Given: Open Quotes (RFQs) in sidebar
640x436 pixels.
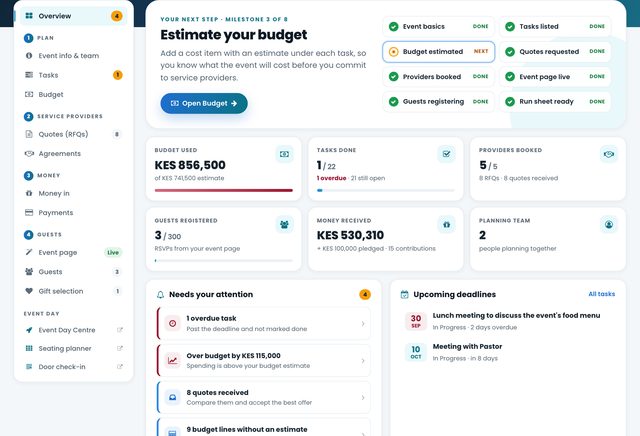Looking at the screenshot, I should coord(73,134).
